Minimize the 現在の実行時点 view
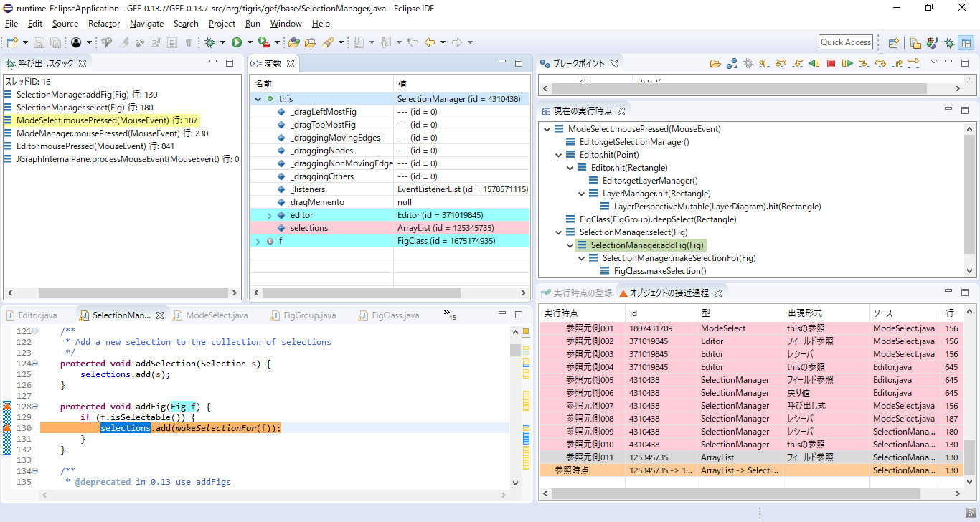The width and height of the screenshot is (980, 522). coord(948,110)
